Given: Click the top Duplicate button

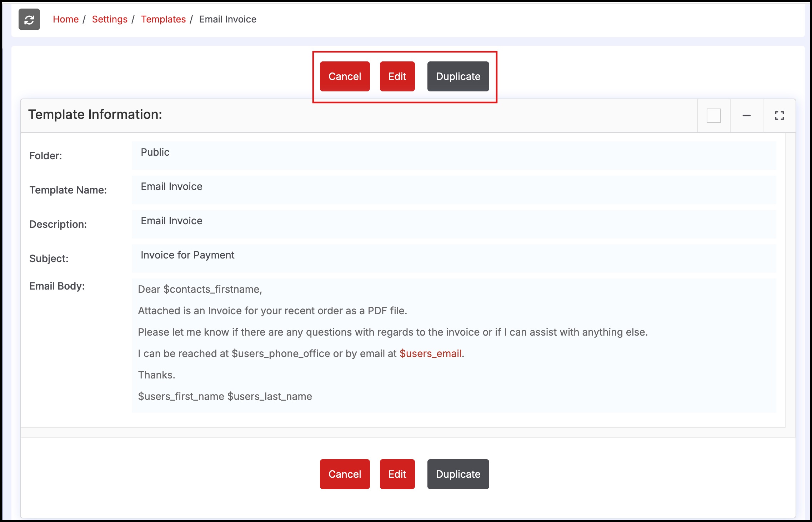Looking at the screenshot, I should [458, 76].
